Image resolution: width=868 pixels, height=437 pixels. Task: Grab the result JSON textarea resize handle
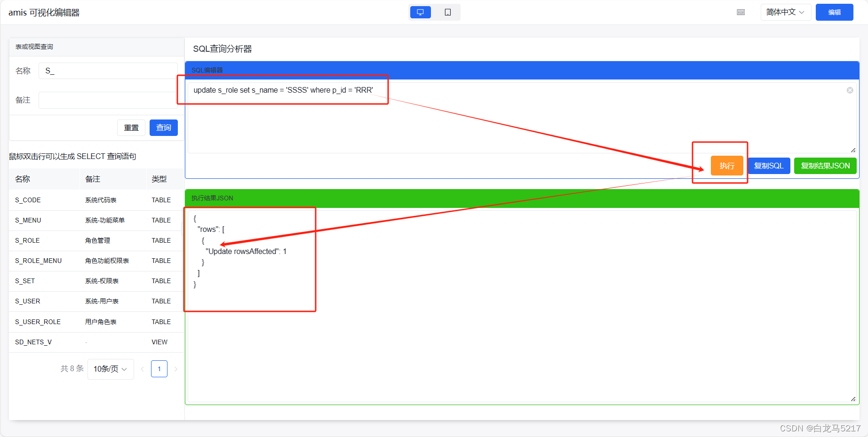click(x=853, y=399)
